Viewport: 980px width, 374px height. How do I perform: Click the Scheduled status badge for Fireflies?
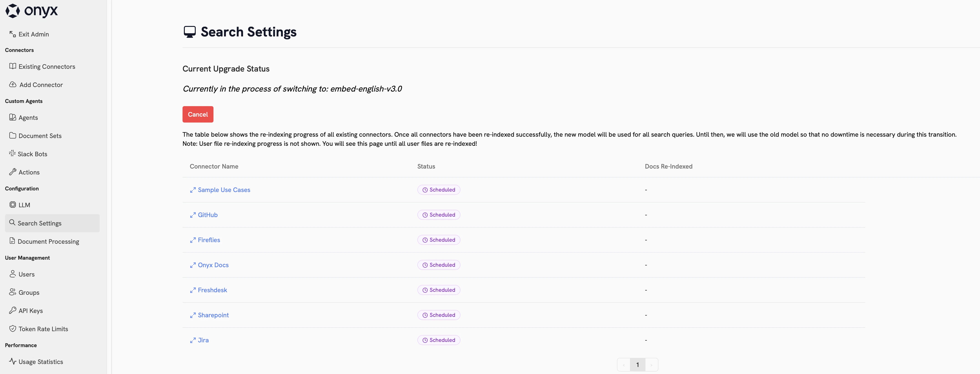pos(438,240)
